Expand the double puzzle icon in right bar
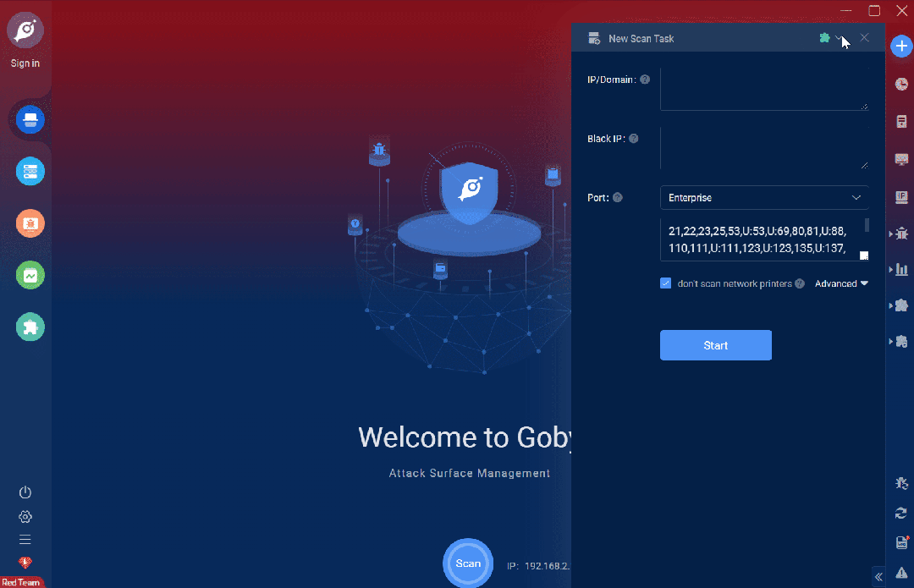914x588 pixels. 900,342
